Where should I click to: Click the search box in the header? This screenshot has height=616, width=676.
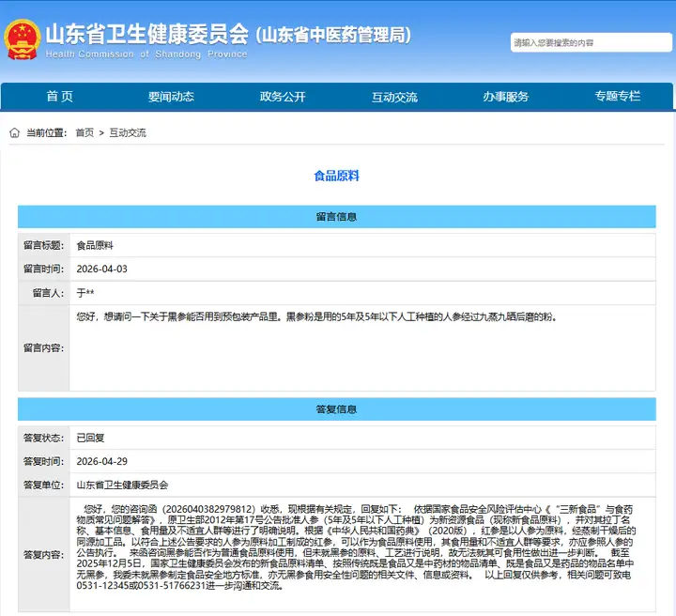591,42
